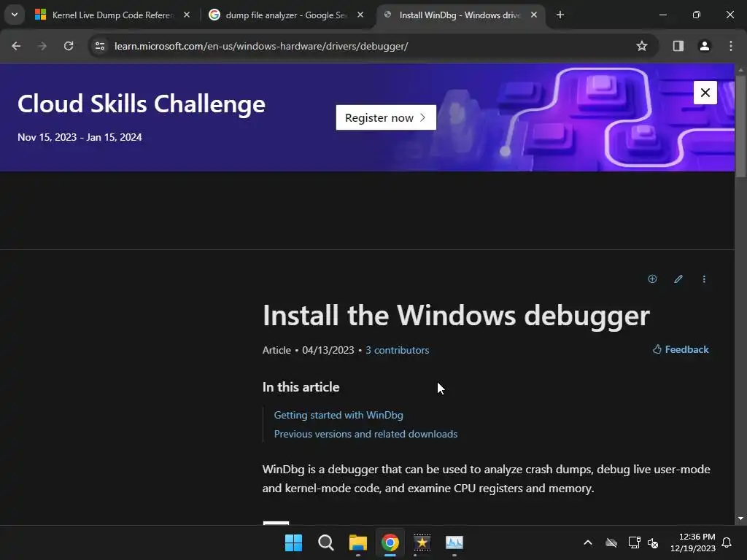This screenshot has height=560, width=747.
Task: Close the Install WinDbg tab
Action: tap(534, 15)
